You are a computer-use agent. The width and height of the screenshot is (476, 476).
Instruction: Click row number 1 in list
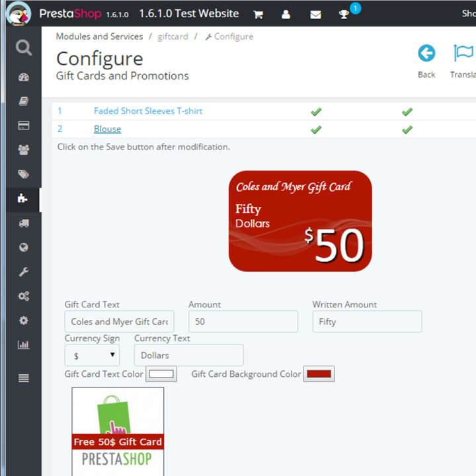pyautogui.click(x=59, y=111)
